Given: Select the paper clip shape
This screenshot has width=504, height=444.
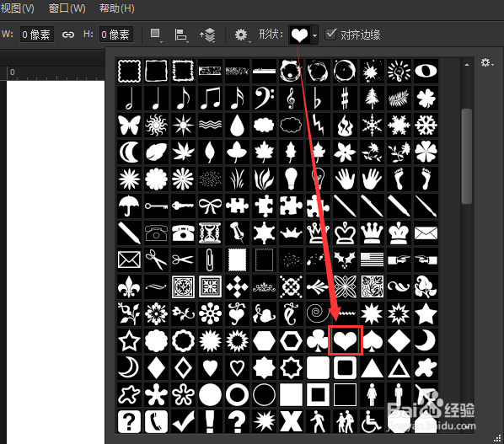Looking at the screenshot, I should (210, 259).
